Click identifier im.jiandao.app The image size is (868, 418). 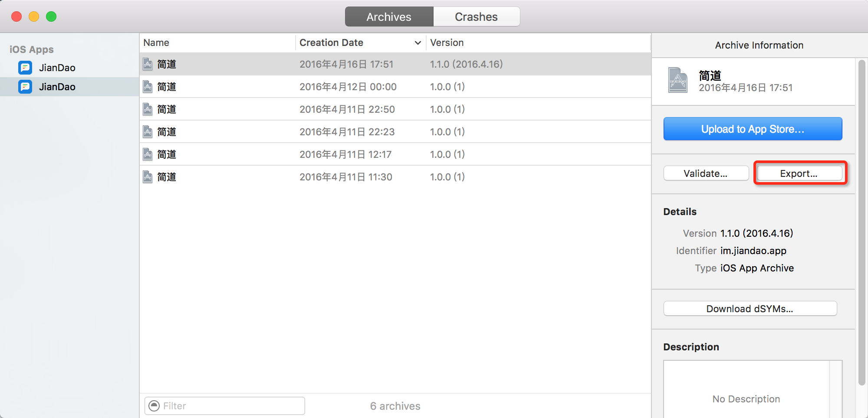click(x=753, y=251)
